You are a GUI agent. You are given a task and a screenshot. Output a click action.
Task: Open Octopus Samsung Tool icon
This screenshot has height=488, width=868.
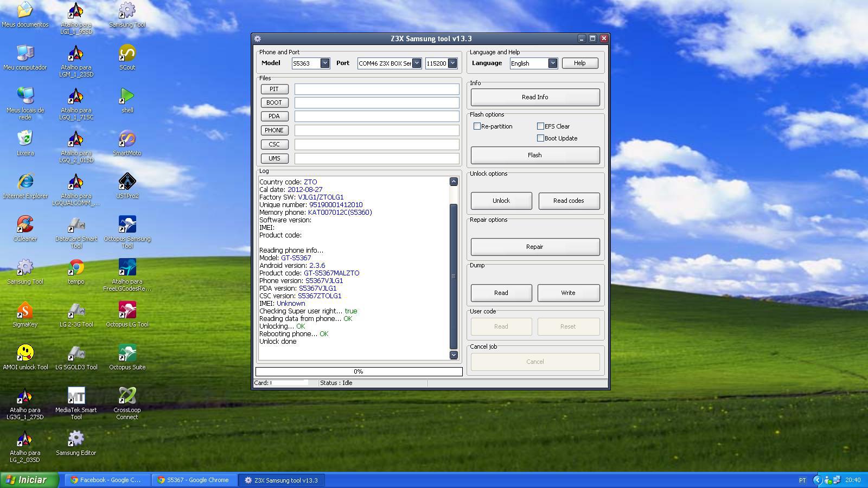(127, 232)
